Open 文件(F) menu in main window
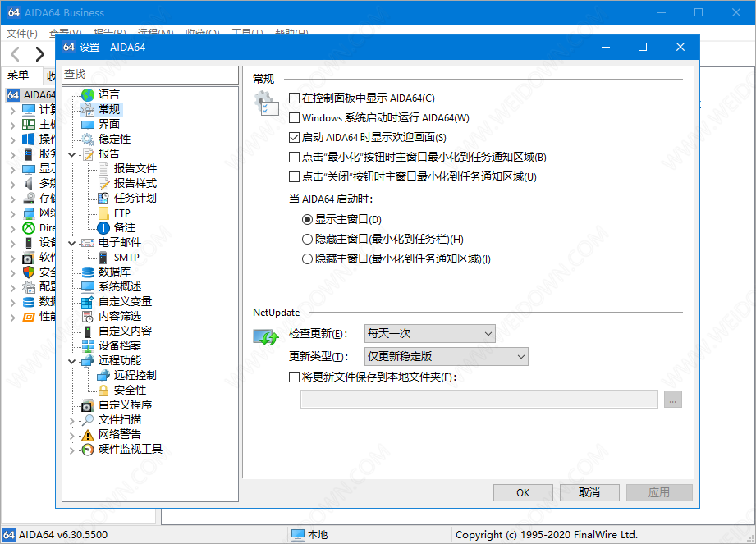The image size is (756, 544). tap(21, 34)
